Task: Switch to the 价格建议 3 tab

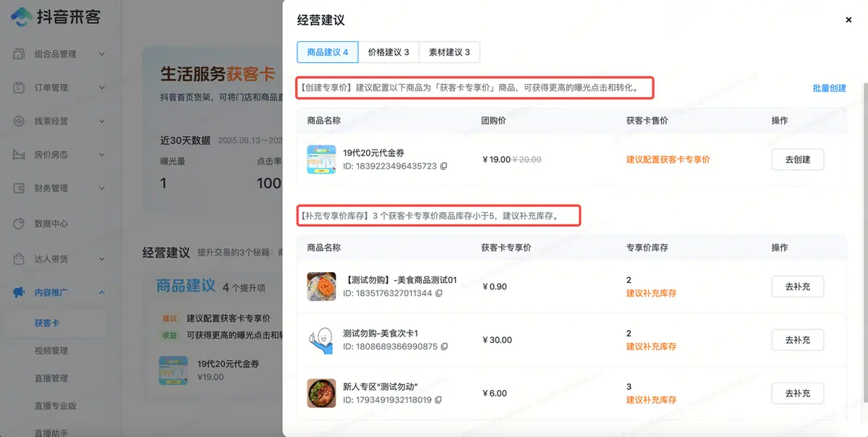Action: (388, 52)
